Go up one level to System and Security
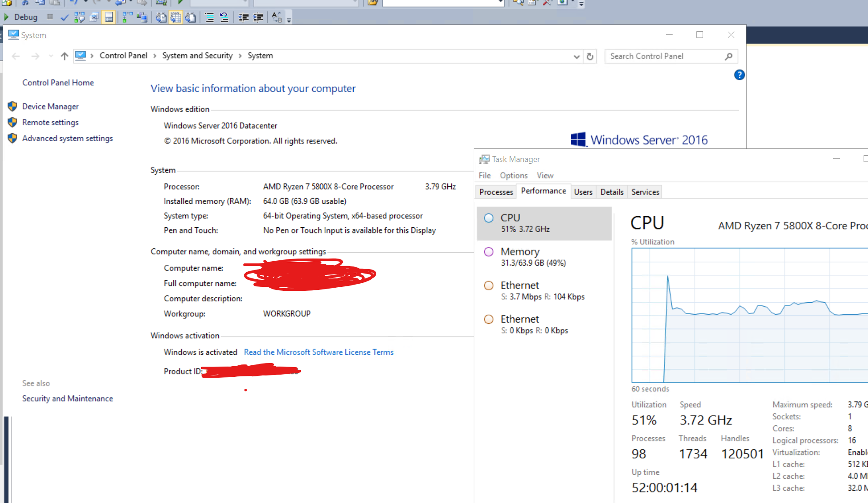The height and width of the screenshot is (503, 868). tap(65, 56)
